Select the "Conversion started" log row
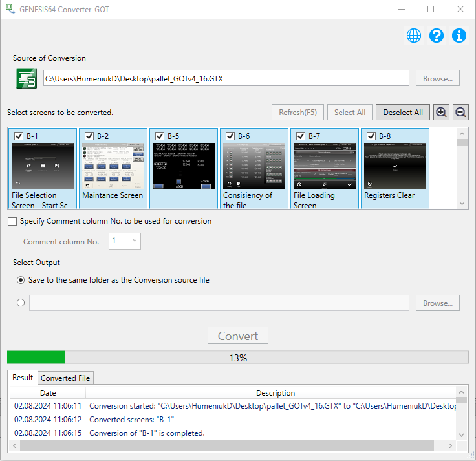This screenshot has width=476, height=461. [233, 406]
